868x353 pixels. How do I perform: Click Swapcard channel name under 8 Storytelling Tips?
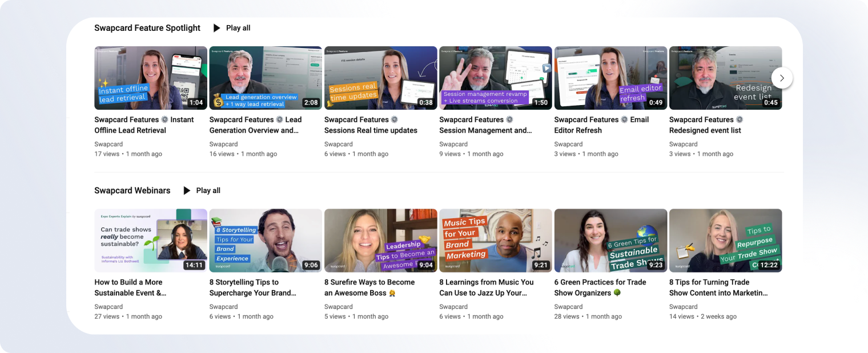tap(224, 307)
